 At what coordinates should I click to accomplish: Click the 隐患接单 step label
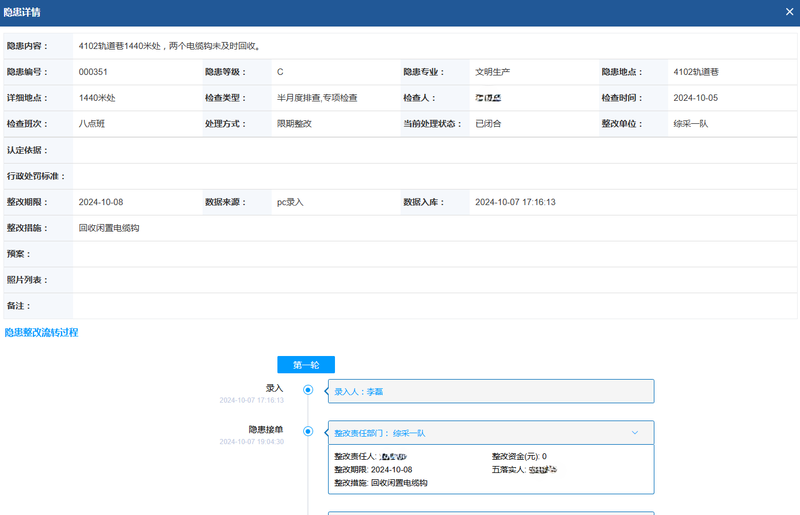(x=266, y=430)
